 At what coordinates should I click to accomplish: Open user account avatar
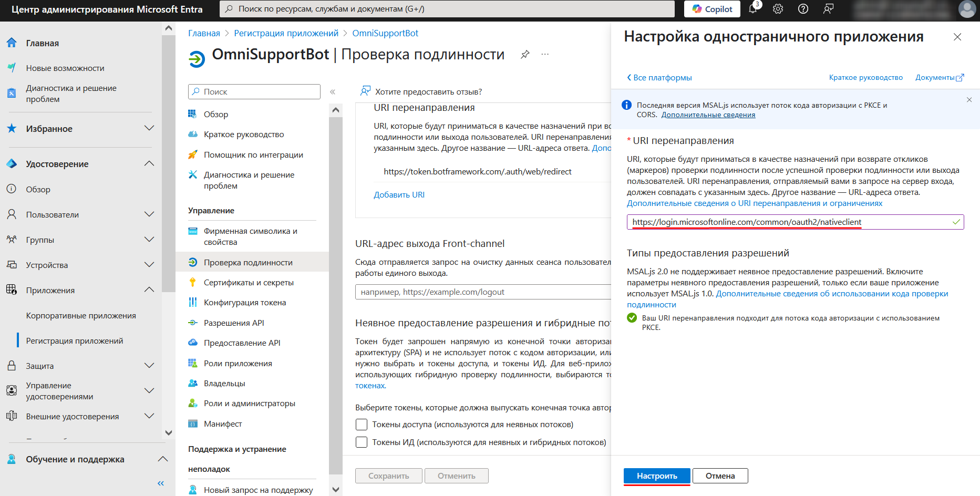click(x=967, y=9)
